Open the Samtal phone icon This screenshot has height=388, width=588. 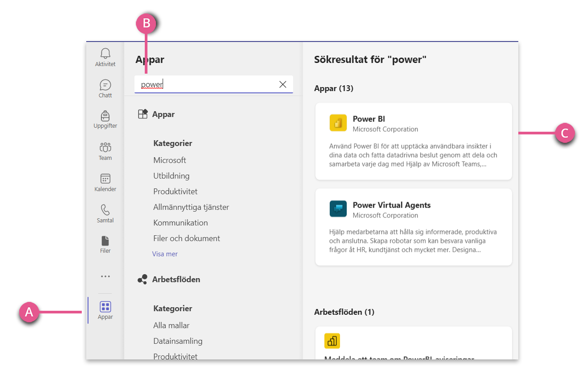pos(105,210)
